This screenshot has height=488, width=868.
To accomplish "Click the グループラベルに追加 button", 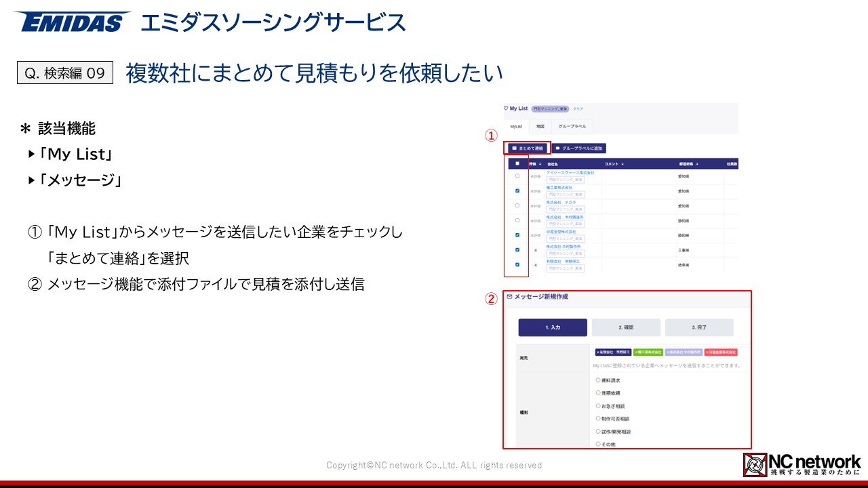I will click(578, 148).
